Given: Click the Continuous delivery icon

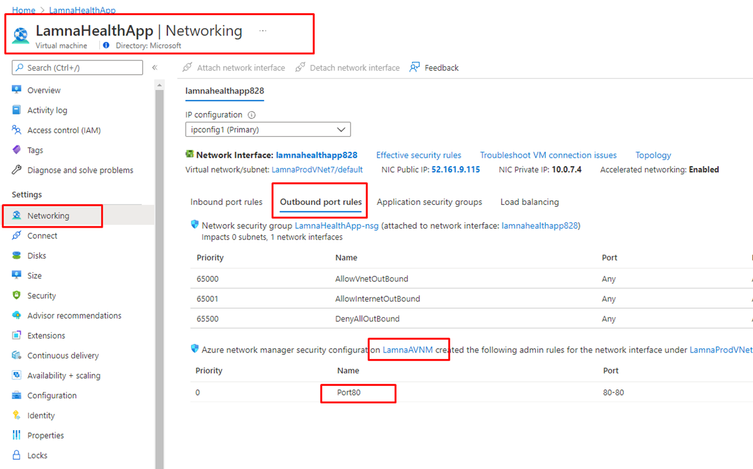Looking at the screenshot, I should pos(16,355).
